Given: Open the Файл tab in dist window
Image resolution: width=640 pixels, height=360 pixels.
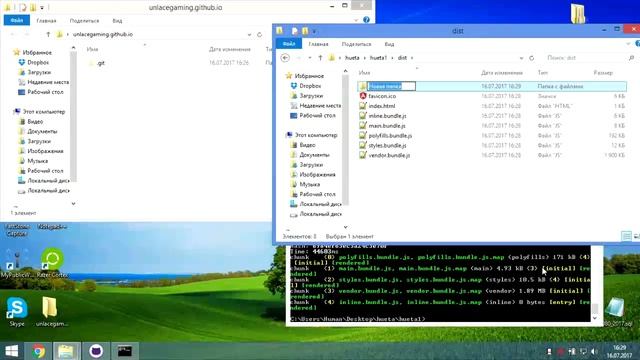Looking at the screenshot, I should tap(289, 44).
